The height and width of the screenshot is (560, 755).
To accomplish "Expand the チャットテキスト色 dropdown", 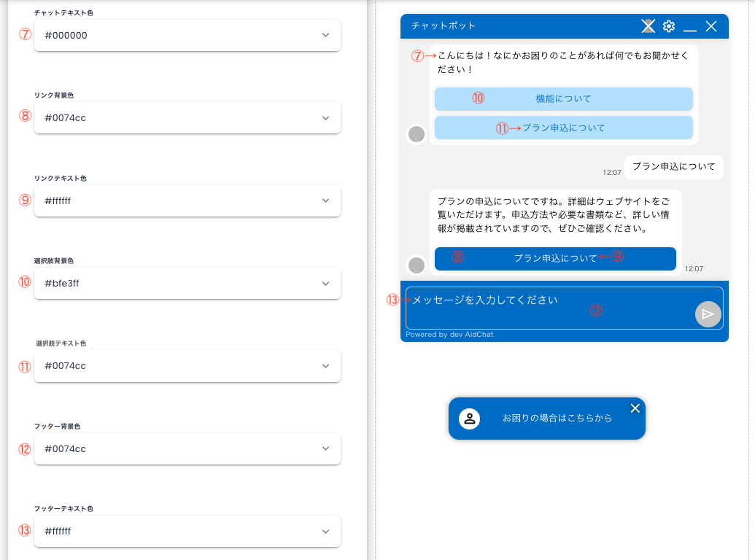I will coord(187,34).
